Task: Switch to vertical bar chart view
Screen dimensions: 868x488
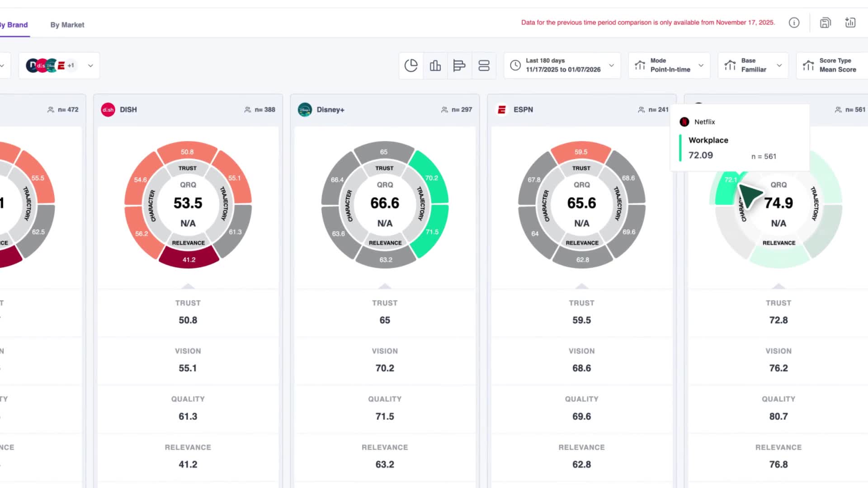Action: click(435, 66)
